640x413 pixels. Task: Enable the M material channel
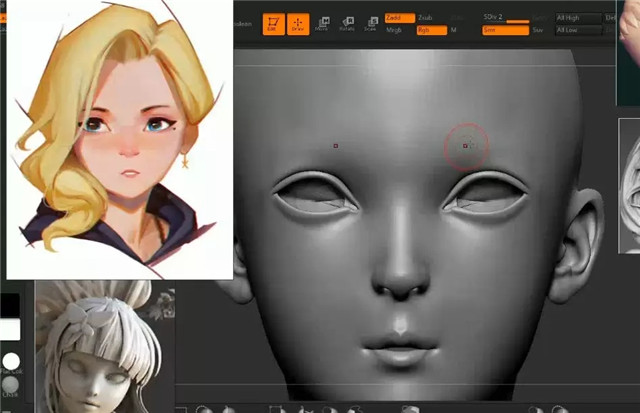[454, 31]
